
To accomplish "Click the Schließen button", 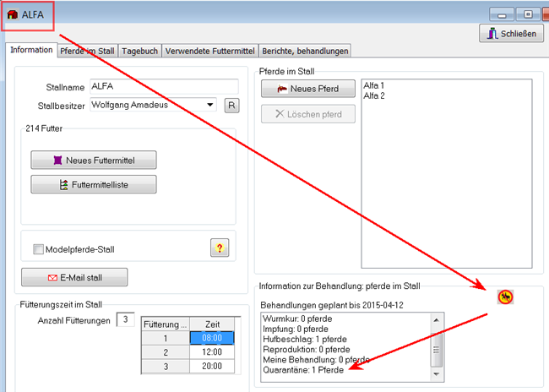I will (511, 34).
